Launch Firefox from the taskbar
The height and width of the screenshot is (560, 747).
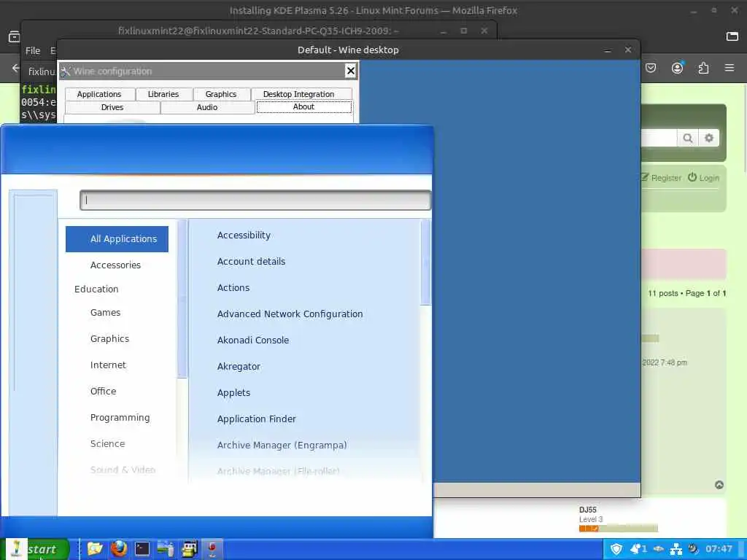tap(119, 549)
